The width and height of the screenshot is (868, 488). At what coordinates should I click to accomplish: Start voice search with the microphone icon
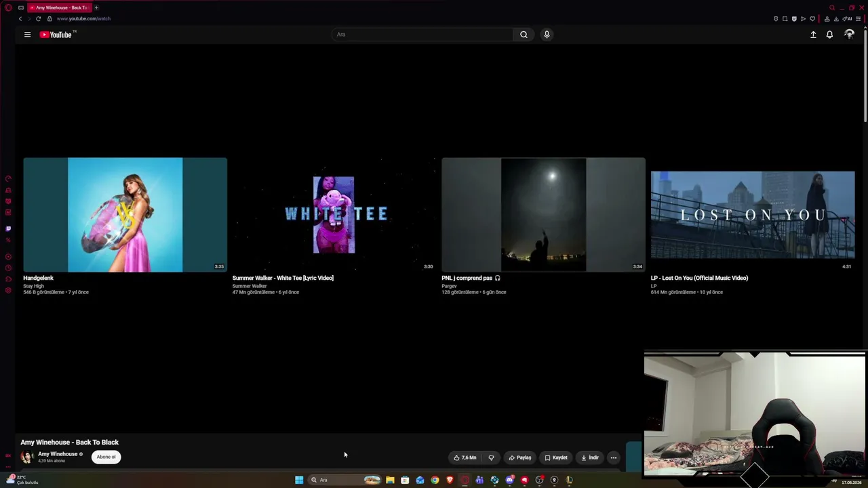(x=547, y=35)
